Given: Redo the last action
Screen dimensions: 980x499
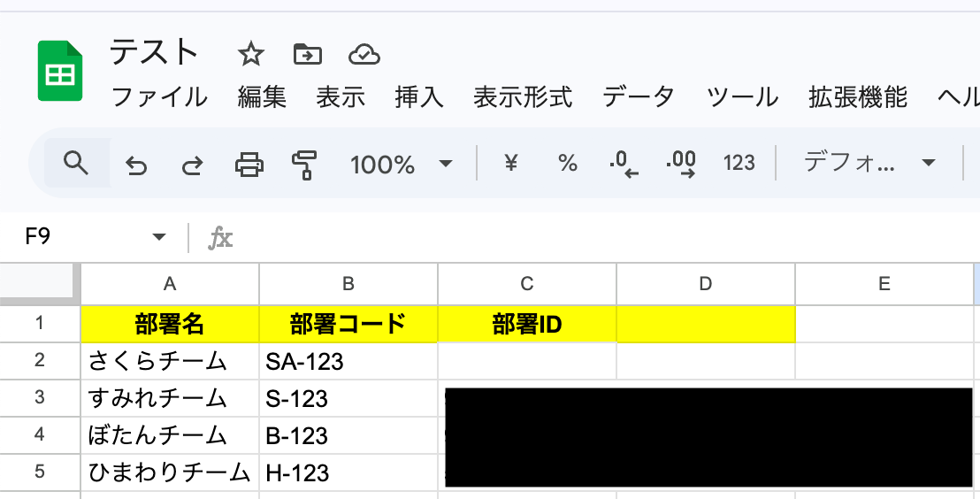Looking at the screenshot, I should pyautogui.click(x=192, y=165).
